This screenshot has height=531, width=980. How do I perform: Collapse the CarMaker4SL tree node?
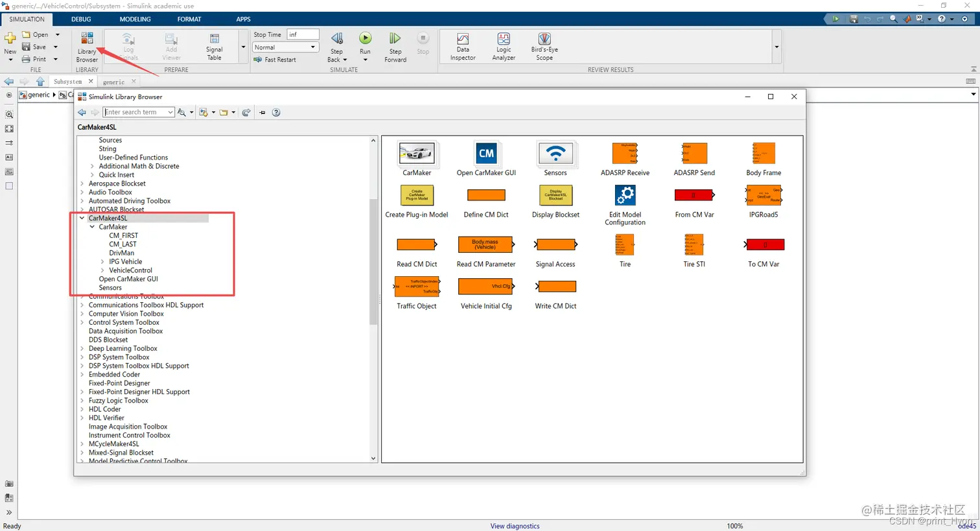[82, 218]
